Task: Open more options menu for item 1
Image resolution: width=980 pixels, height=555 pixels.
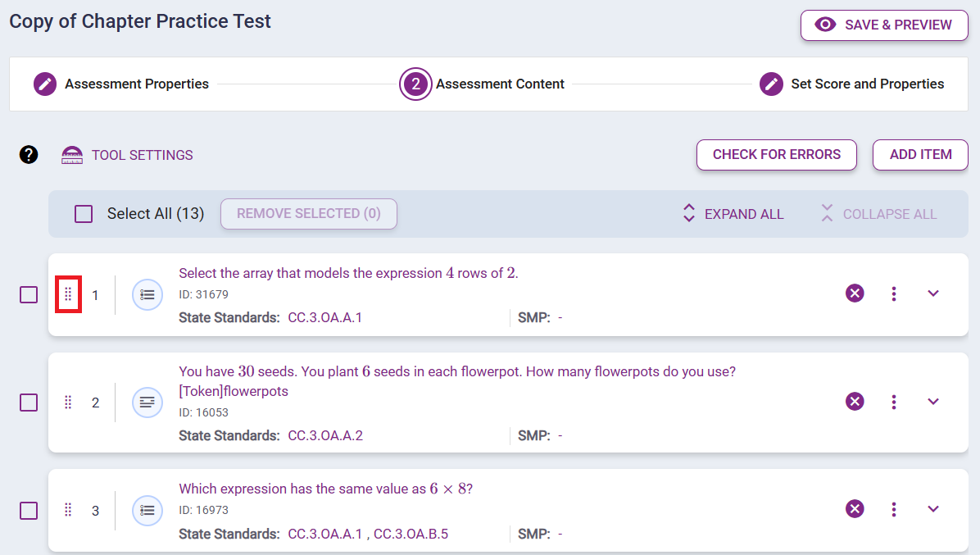Action: click(894, 293)
